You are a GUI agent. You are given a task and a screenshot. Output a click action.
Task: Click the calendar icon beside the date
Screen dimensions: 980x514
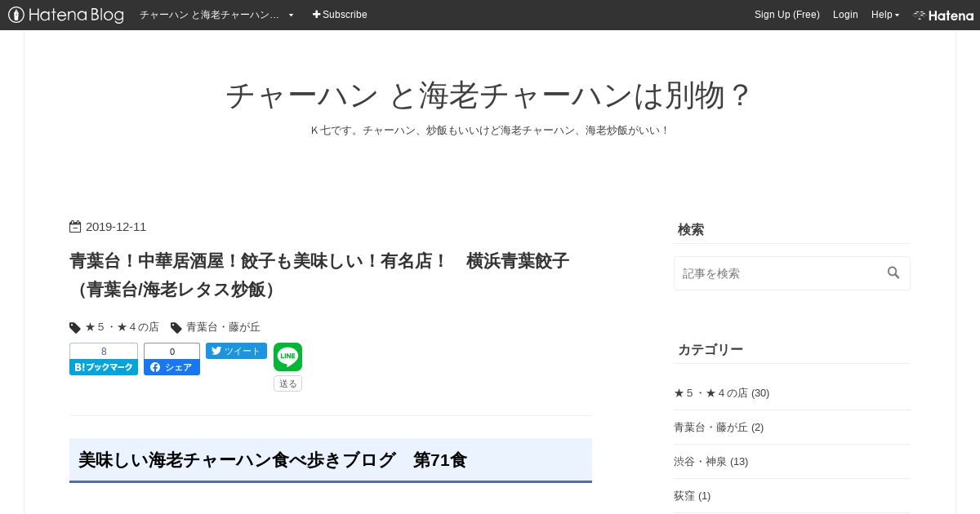tap(75, 227)
